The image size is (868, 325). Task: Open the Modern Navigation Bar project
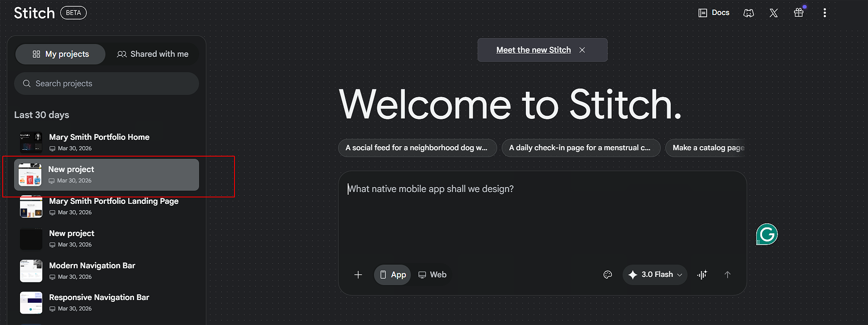pyautogui.click(x=106, y=271)
